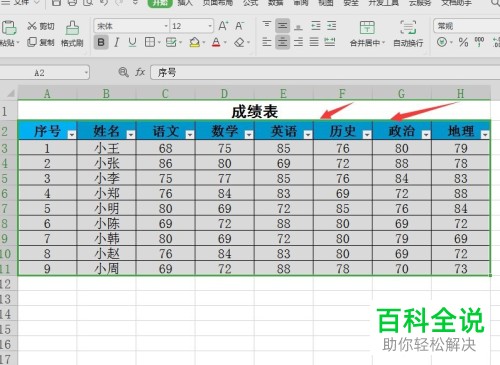Click the decrease indent icon
This screenshot has height=365, width=500.
[315, 26]
